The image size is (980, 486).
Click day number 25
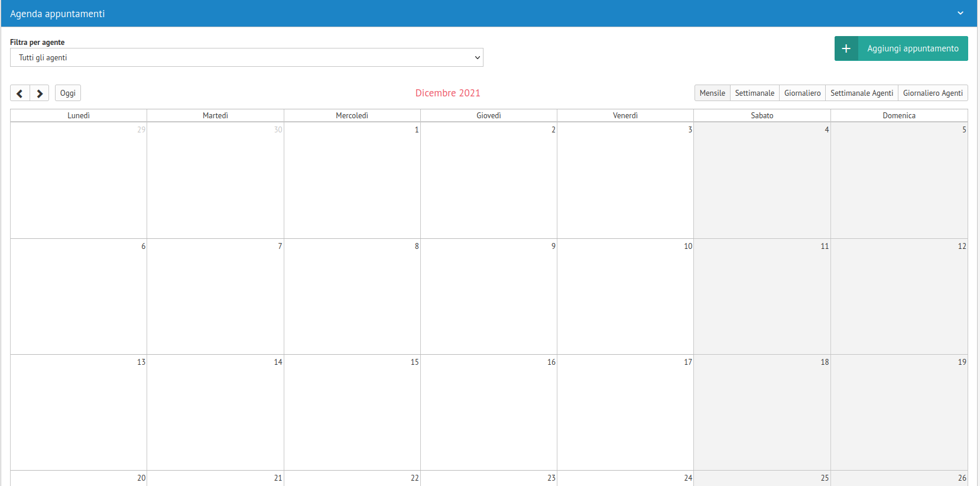[x=825, y=478]
